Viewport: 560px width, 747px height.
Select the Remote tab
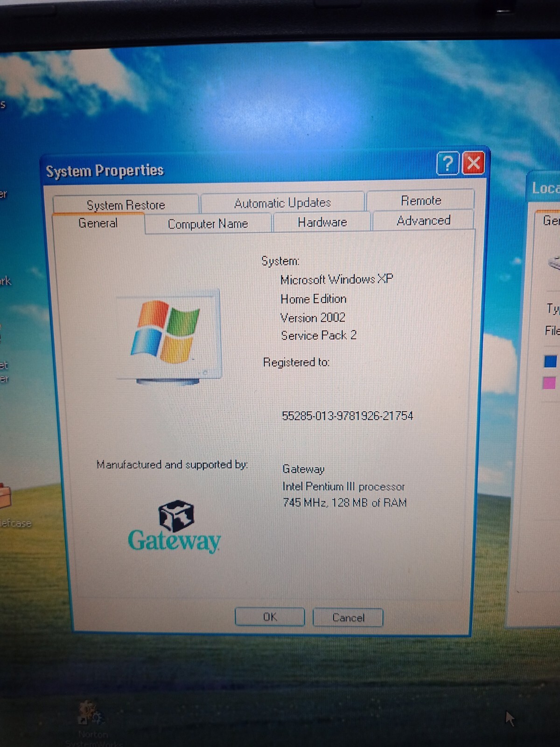420,200
